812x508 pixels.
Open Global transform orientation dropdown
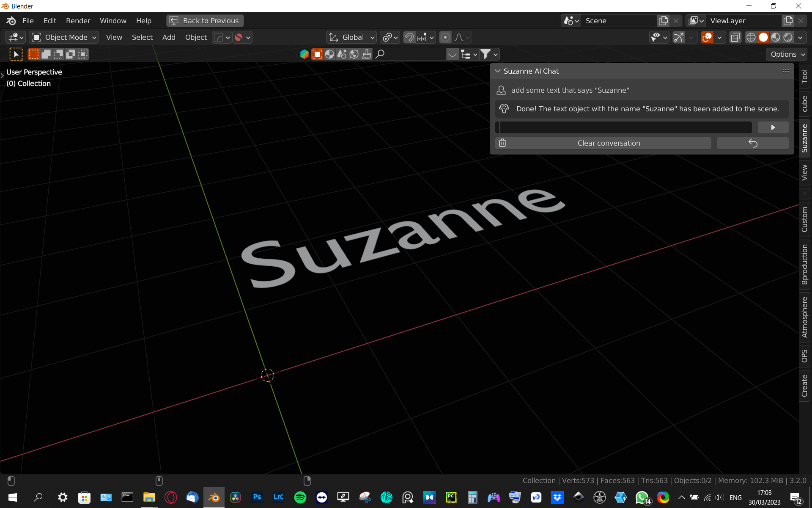coord(351,37)
